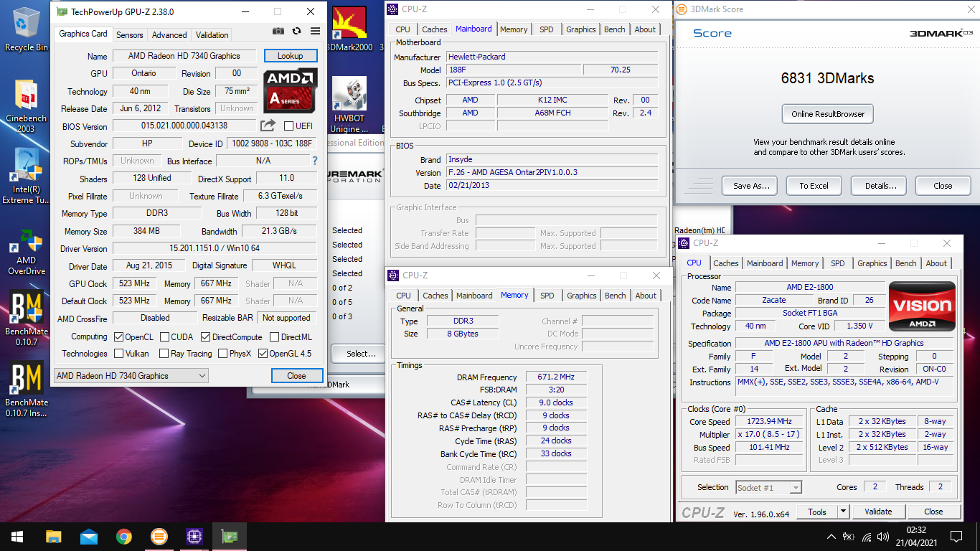Click the AMD VISION logo in CPU-Z
Image resolution: width=980 pixels, height=551 pixels.
pos(922,306)
